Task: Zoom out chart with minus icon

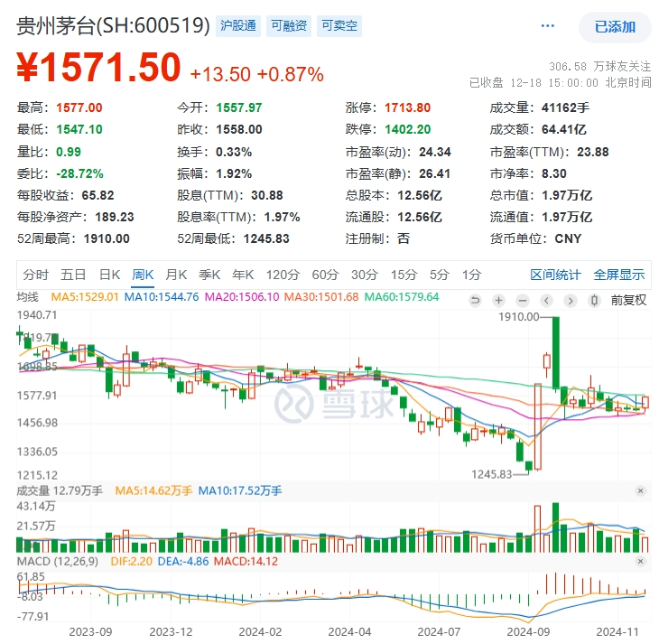Action: pos(523,301)
